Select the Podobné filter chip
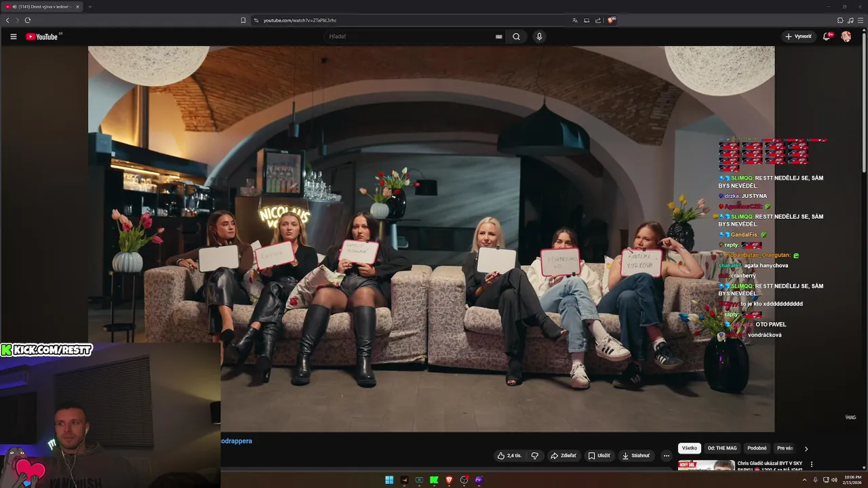 coord(757,448)
